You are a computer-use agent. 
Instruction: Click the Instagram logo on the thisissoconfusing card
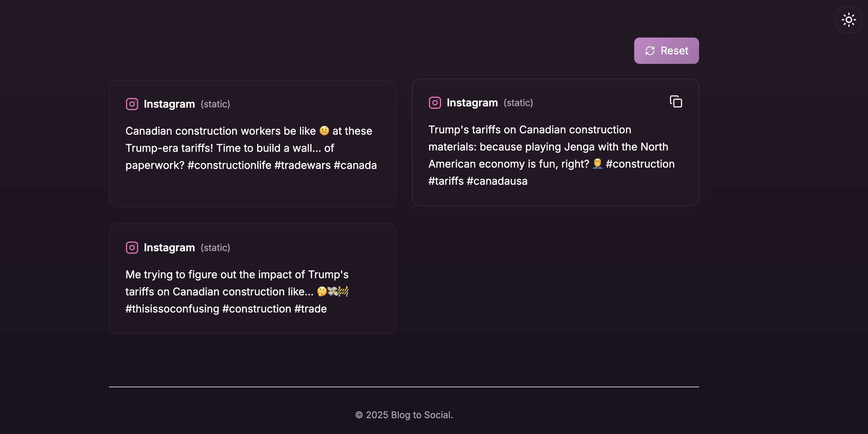[132, 248]
